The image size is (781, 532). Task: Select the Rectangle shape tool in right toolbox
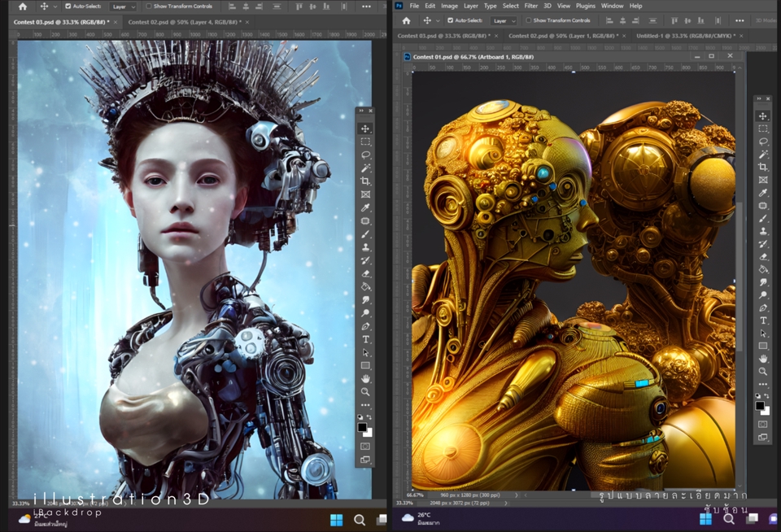762,346
